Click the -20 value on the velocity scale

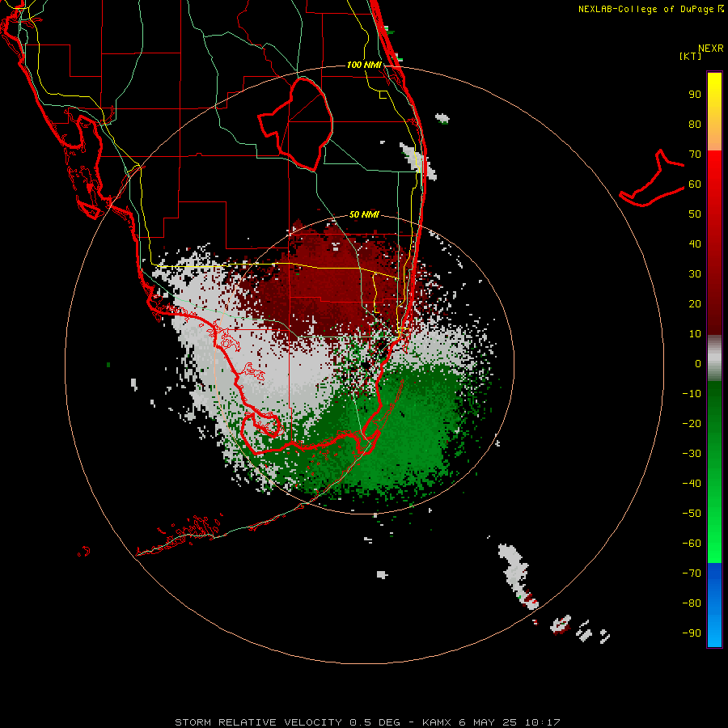pyautogui.click(x=692, y=423)
